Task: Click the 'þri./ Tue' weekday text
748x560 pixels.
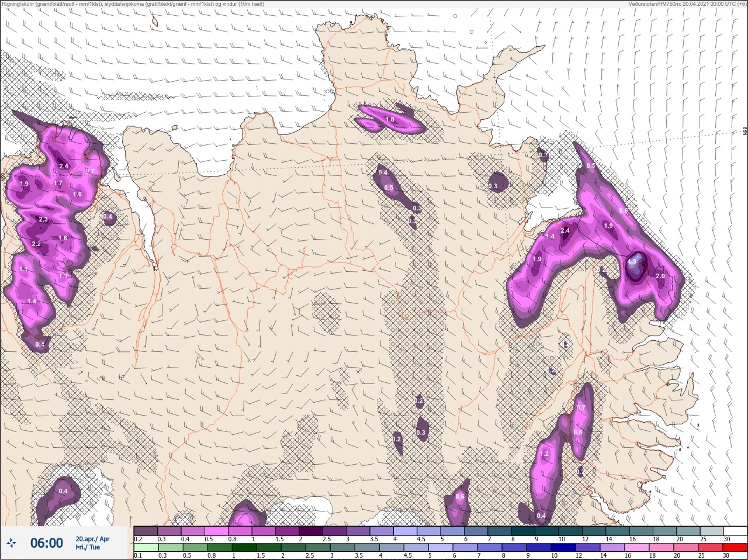Action: tap(88, 547)
